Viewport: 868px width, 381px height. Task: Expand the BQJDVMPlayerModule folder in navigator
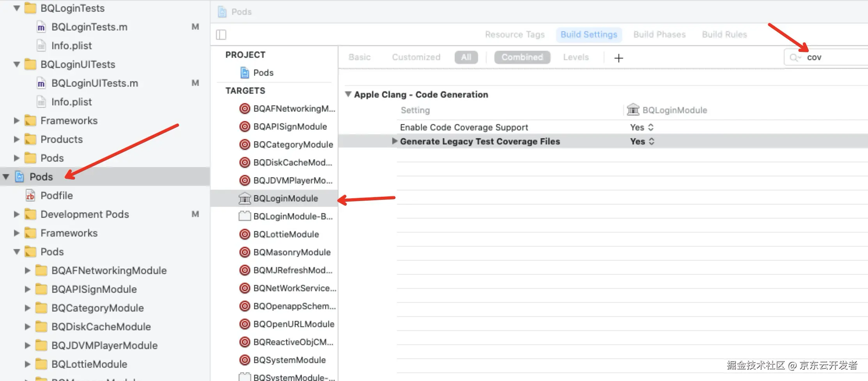tap(27, 345)
